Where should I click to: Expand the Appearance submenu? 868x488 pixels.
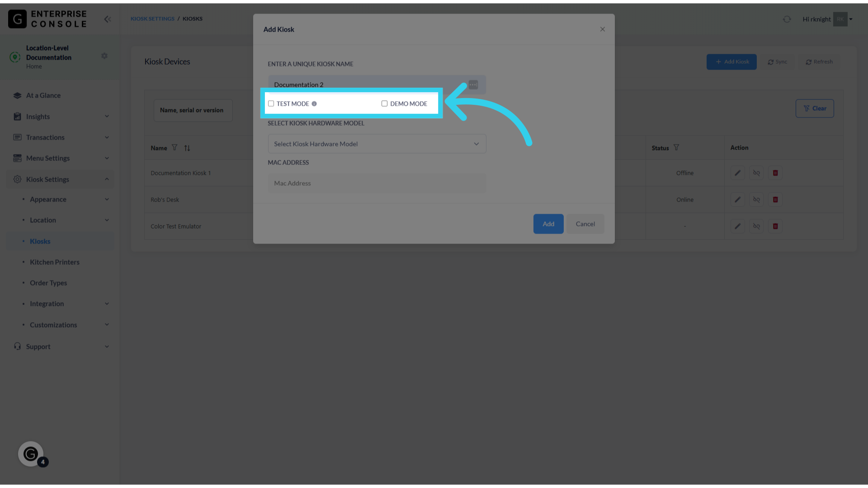tap(61, 199)
